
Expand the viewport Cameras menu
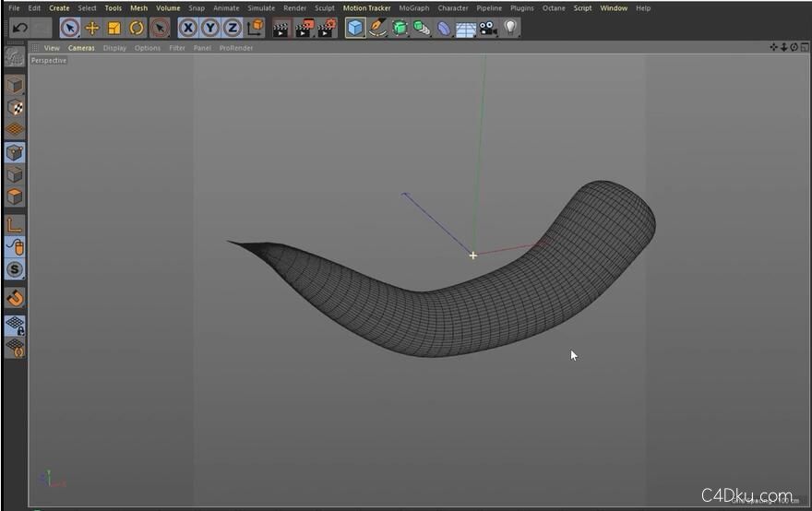pos(81,48)
